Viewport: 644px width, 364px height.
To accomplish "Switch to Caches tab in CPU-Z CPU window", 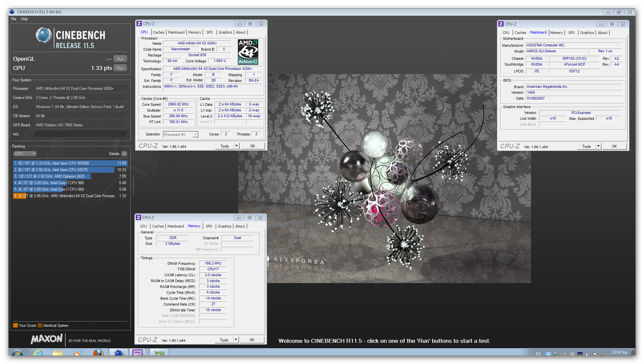I will click(x=159, y=32).
